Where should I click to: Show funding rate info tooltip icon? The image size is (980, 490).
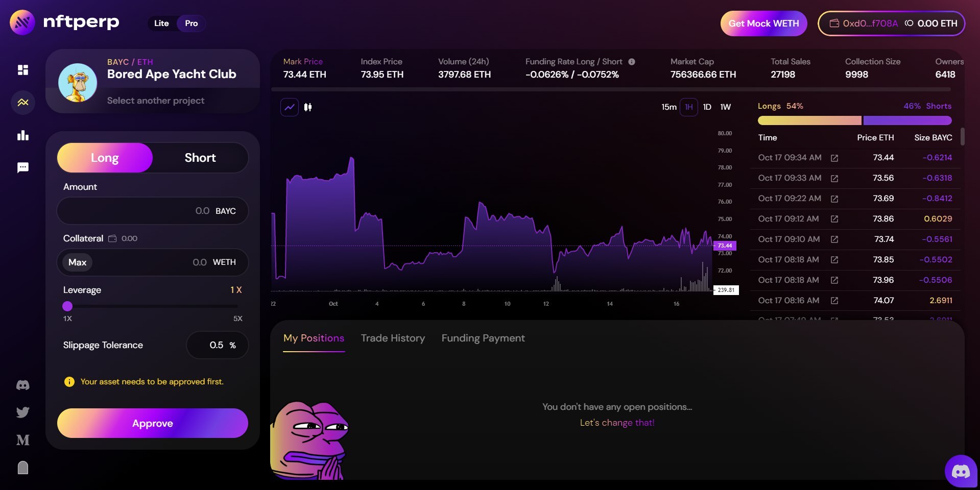tap(632, 62)
